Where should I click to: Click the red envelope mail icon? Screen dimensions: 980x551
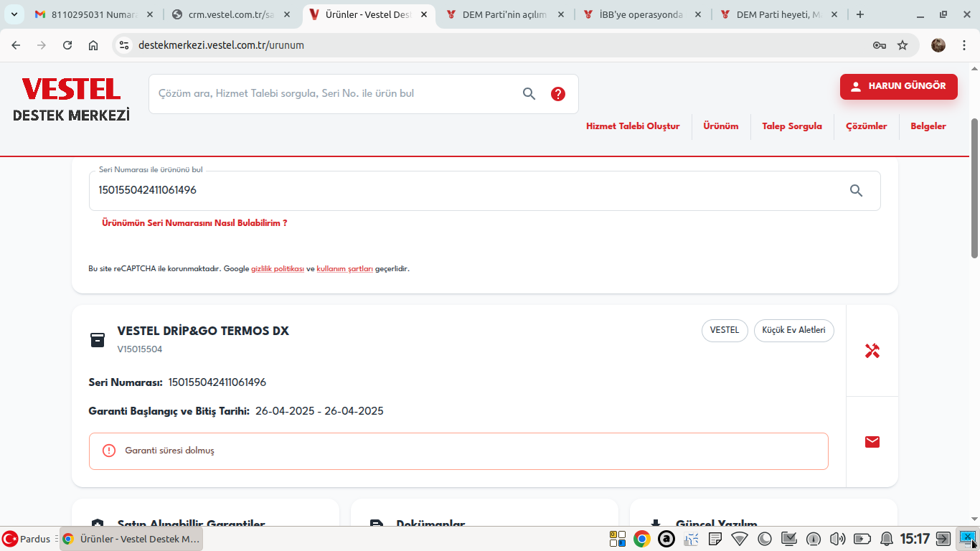(x=872, y=442)
